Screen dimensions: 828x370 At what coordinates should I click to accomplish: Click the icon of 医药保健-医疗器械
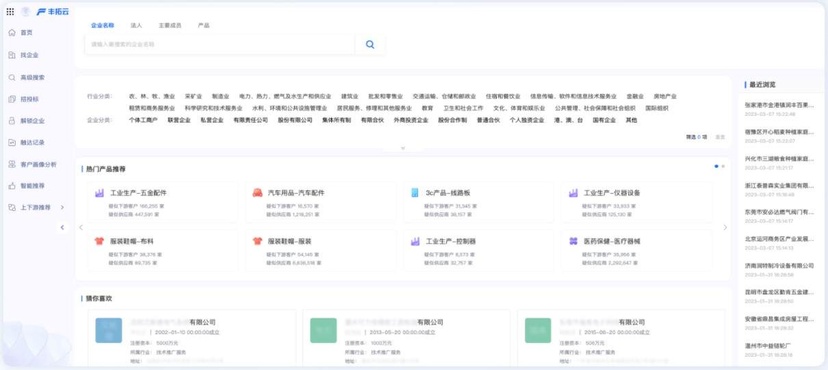pyautogui.click(x=573, y=241)
